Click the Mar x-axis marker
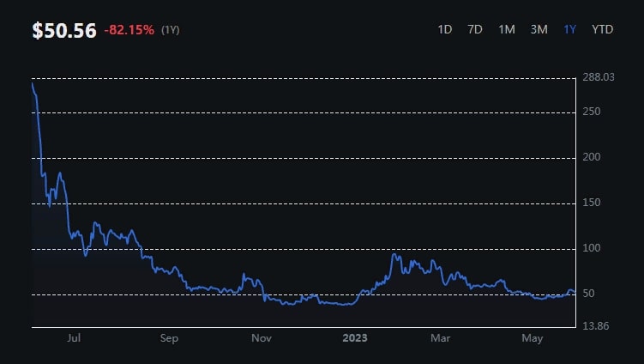The height and width of the screenshot is (364, 644). point(440,338)
